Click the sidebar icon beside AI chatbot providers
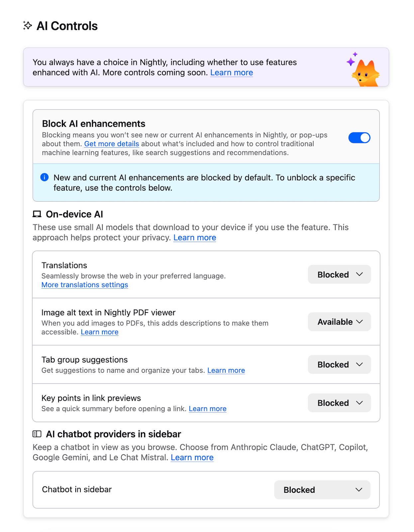 (x=37, y=434)
